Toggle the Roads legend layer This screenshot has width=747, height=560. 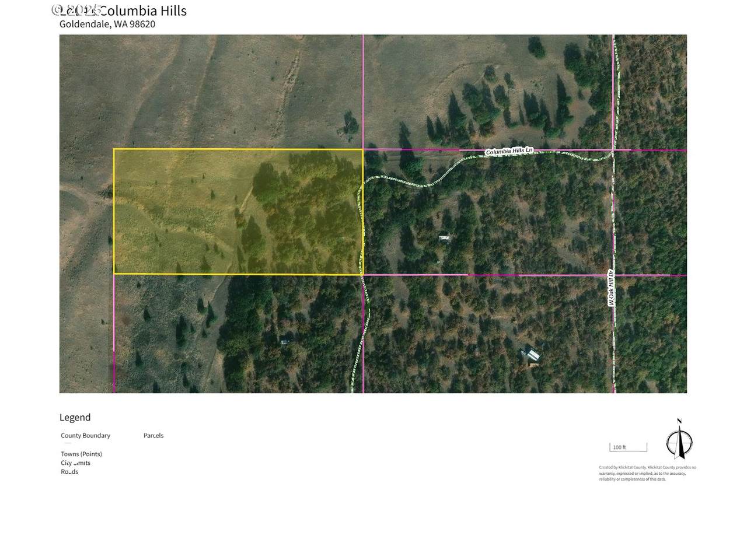click(69, 471)
